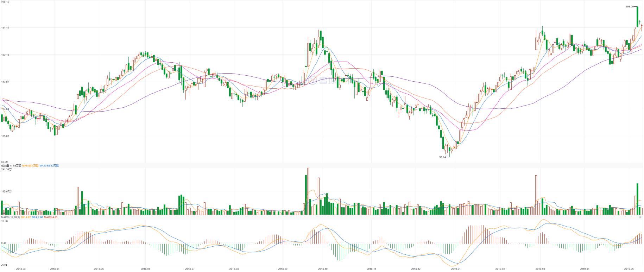644x272 pixels.
Task: Click the -9.24 MACD axis label
Action: 4,265
